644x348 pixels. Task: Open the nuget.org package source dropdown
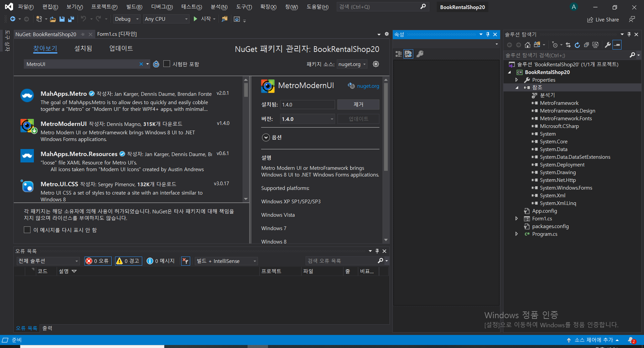(352, 64)
